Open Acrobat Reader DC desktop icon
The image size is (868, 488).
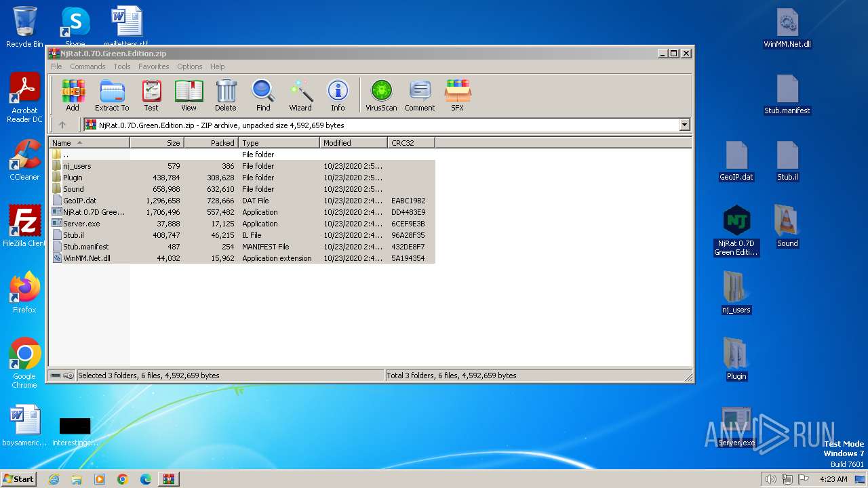(x=24, y=98)
